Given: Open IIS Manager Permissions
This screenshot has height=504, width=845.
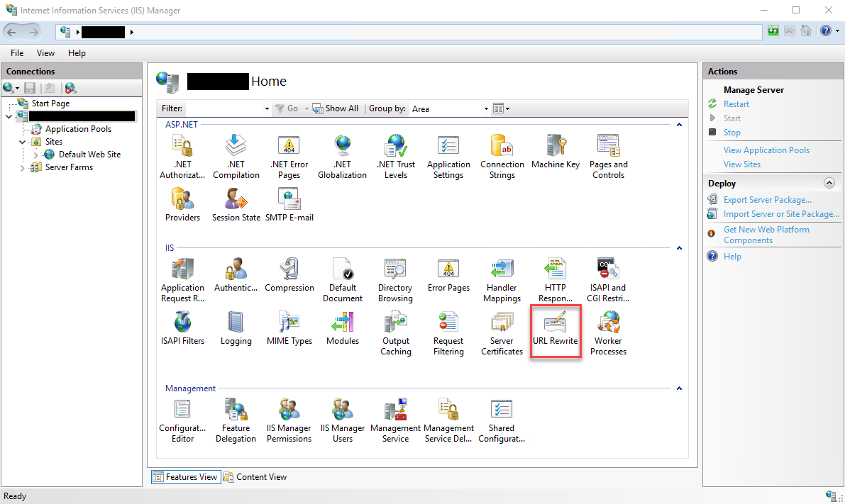Looking at the screenshot, I should coord(289,420).
